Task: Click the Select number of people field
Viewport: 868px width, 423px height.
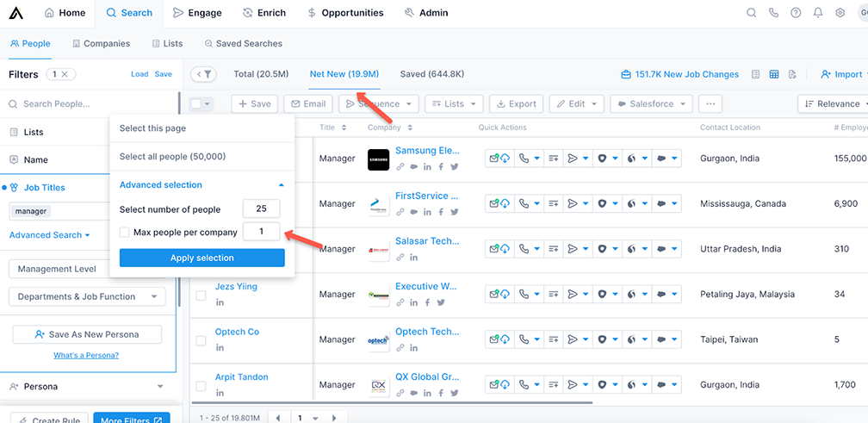Action: tap(261, 209)
